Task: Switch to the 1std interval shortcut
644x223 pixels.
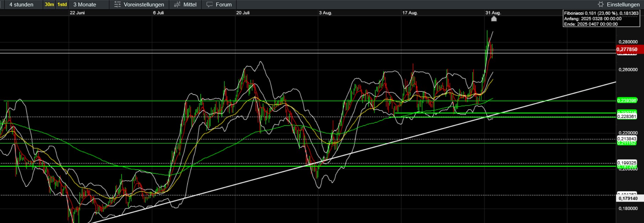Action: click(x=62, y=5)
